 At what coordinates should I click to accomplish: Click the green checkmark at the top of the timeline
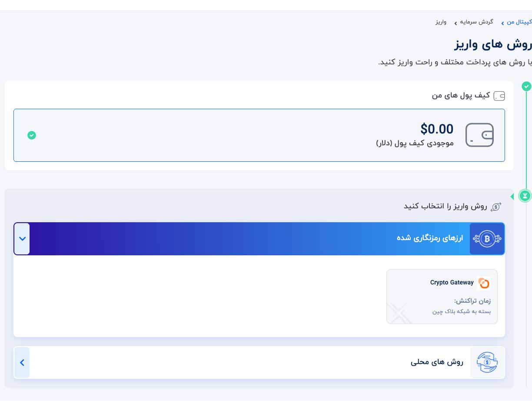[526, 86]
